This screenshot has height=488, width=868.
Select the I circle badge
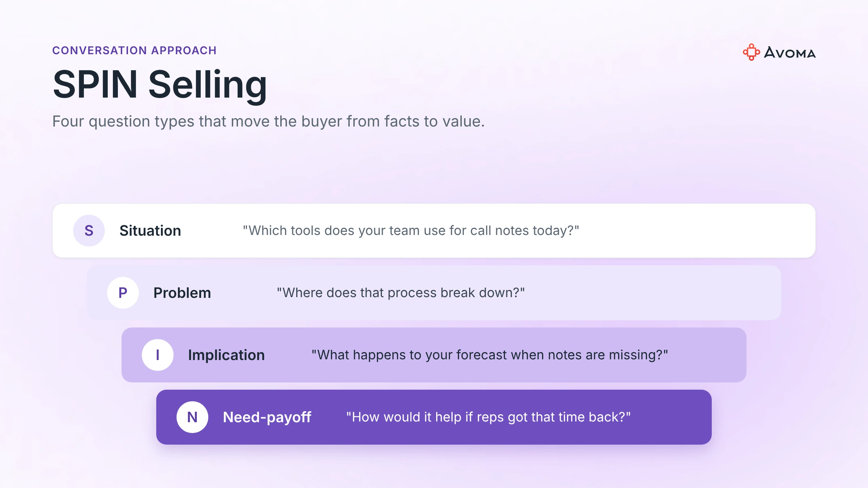pos(158,355)
